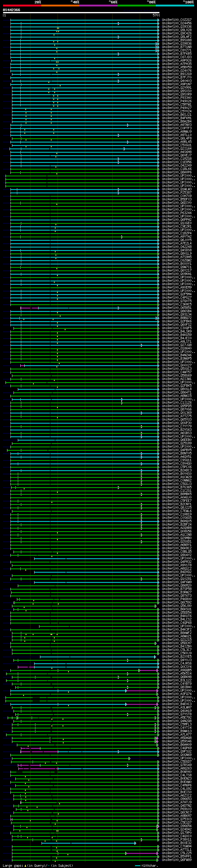
Task: Open hit UniRef100_A7E2L4
Action: click(x=177, y=243)
